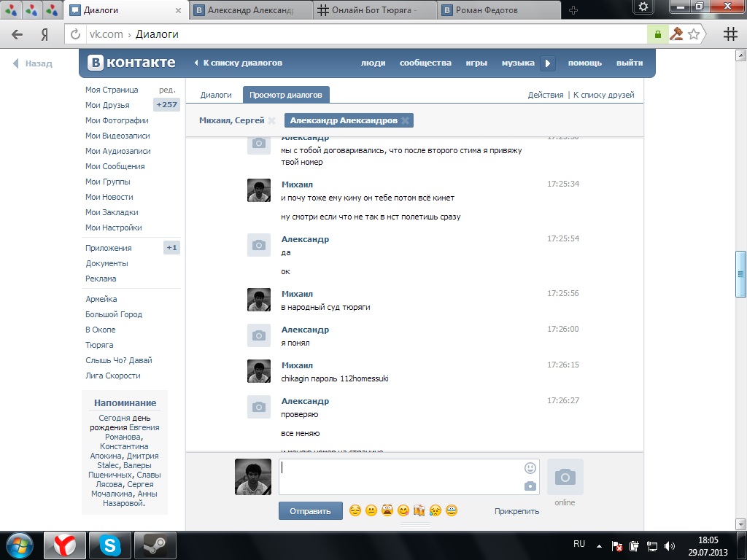Click the VKontakte logo
Image resolution: width=747 pixels, height=560 pixels.
131,63
